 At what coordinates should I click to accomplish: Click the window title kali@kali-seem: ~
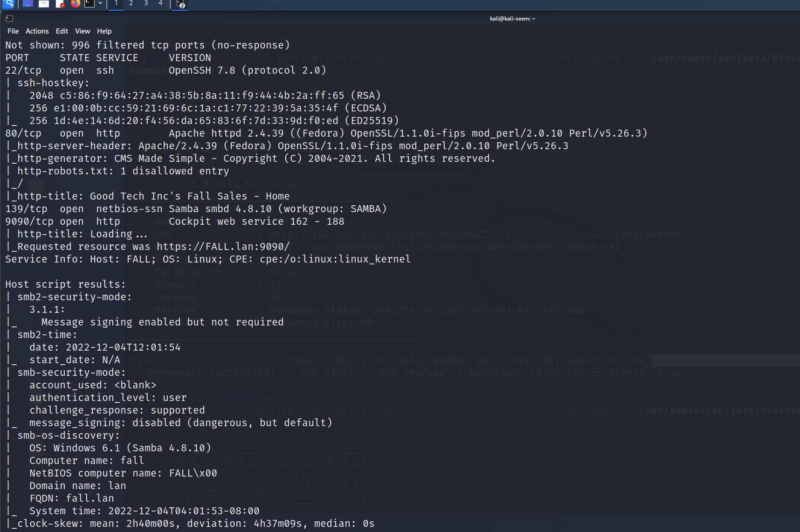(x=512, y=19)
